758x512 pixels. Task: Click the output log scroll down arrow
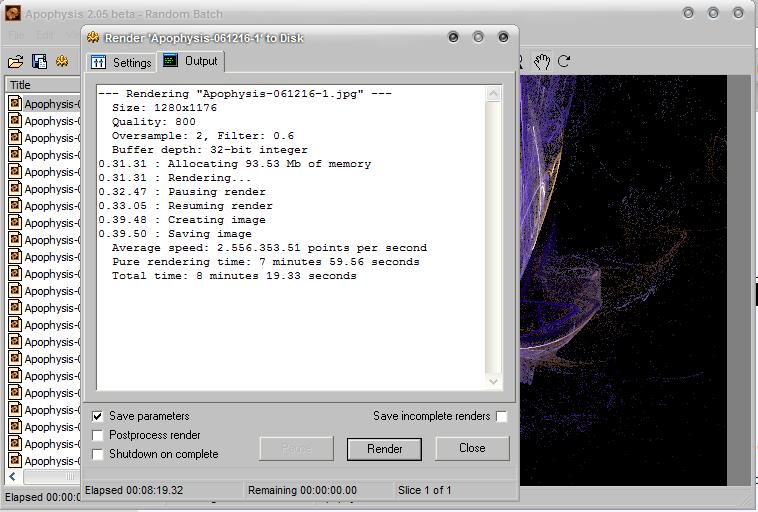[x=494, y=381]
